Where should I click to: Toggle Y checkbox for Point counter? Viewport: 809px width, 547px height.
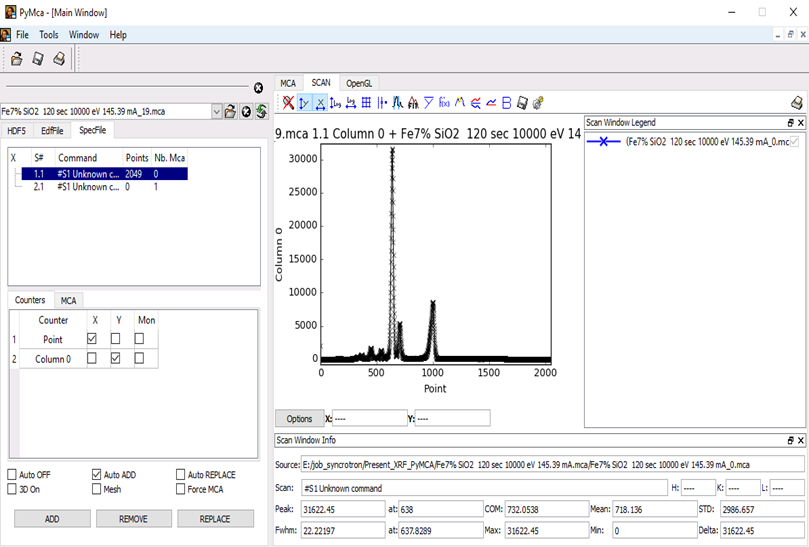(x=116, y=339)
